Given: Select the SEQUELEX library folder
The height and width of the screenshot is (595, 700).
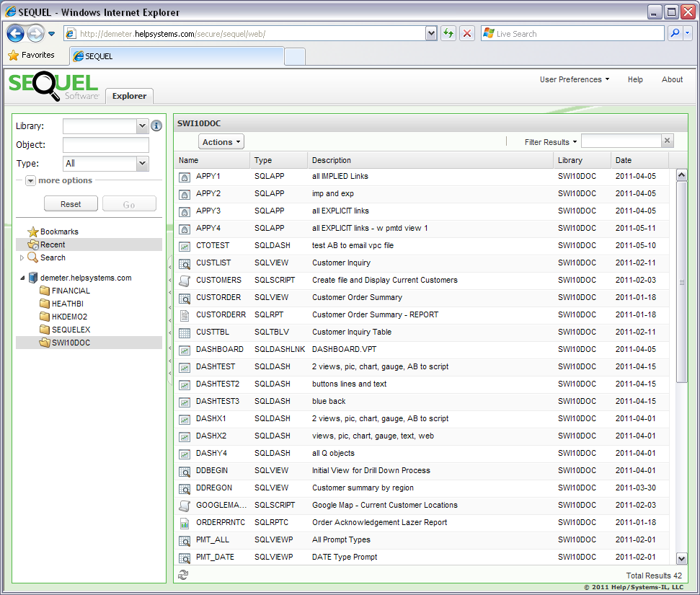Looking at the screenshot, I should [71, 330].
